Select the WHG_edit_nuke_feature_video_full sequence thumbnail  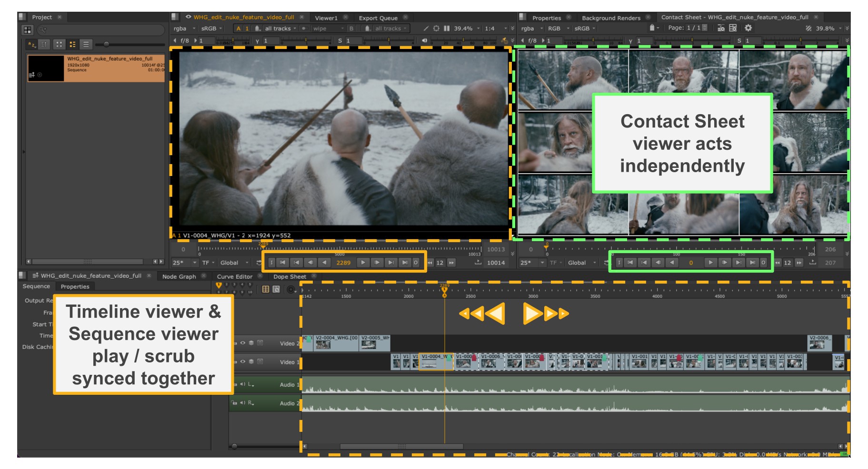[x=46, y=68]
